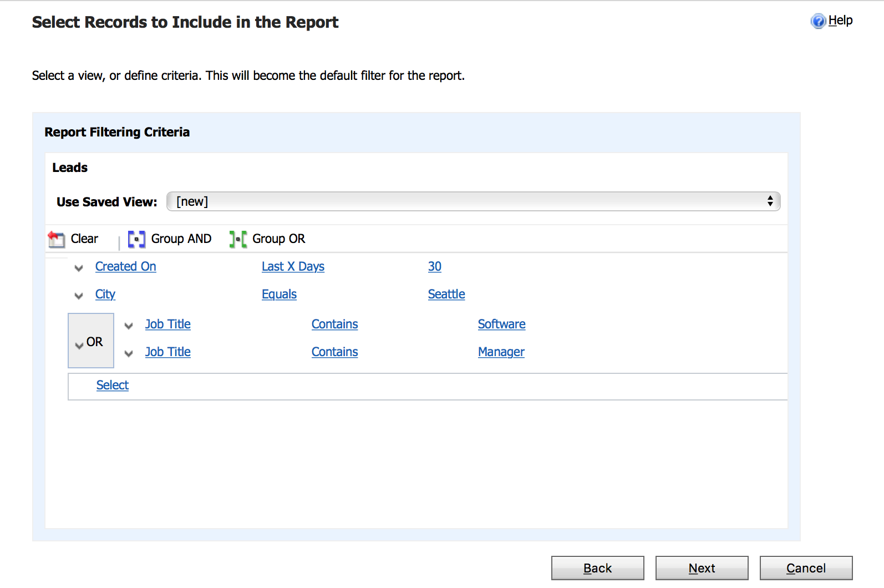Open the Help link

(x=840, y=21)
